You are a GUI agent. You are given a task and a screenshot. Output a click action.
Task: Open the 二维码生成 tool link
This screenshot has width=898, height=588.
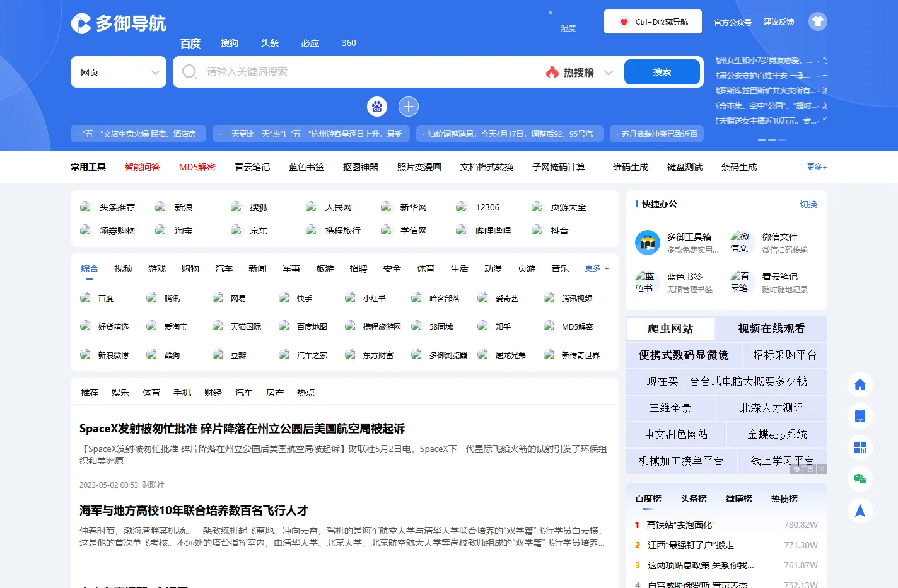pyautogui.click(x=626, y=167)
